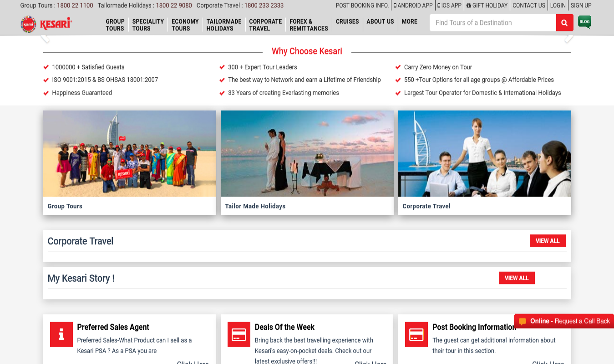The width and height of the screenshot is (614, 364).
Task: Click '1000000 + Satisfied Guests' text
Action: [88, 67]
